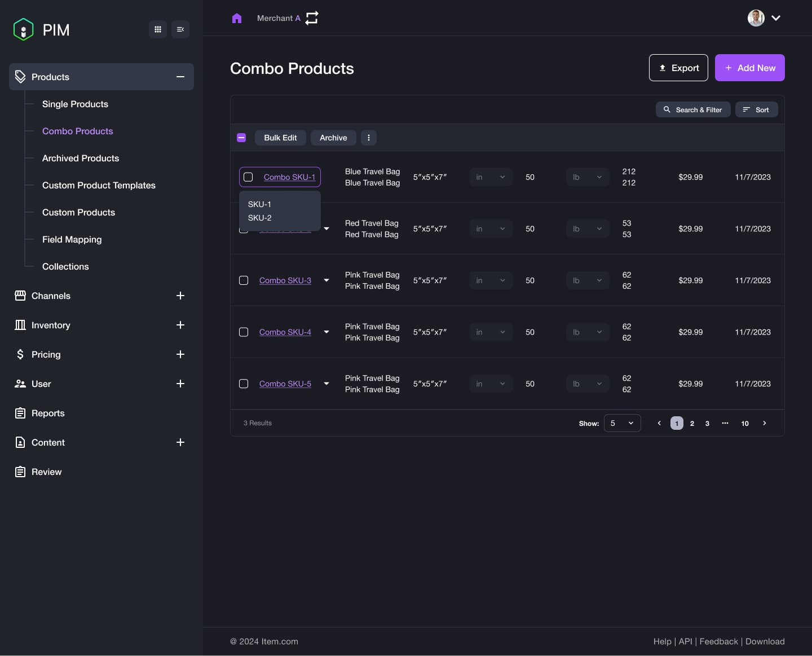Expand Combo SKU-5 dropdown arrow
Viewport: 812px width, 656px height.
click(x=326, y=384)
